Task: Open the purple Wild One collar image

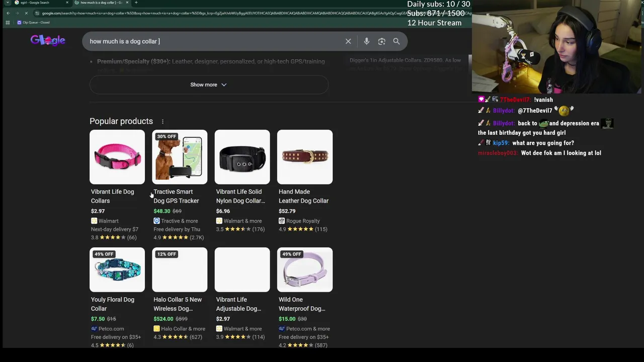Action: 304,269
